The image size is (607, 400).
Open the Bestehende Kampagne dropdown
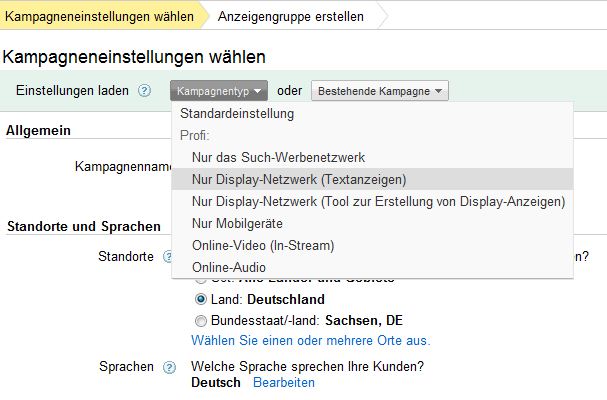pos(380,91)
